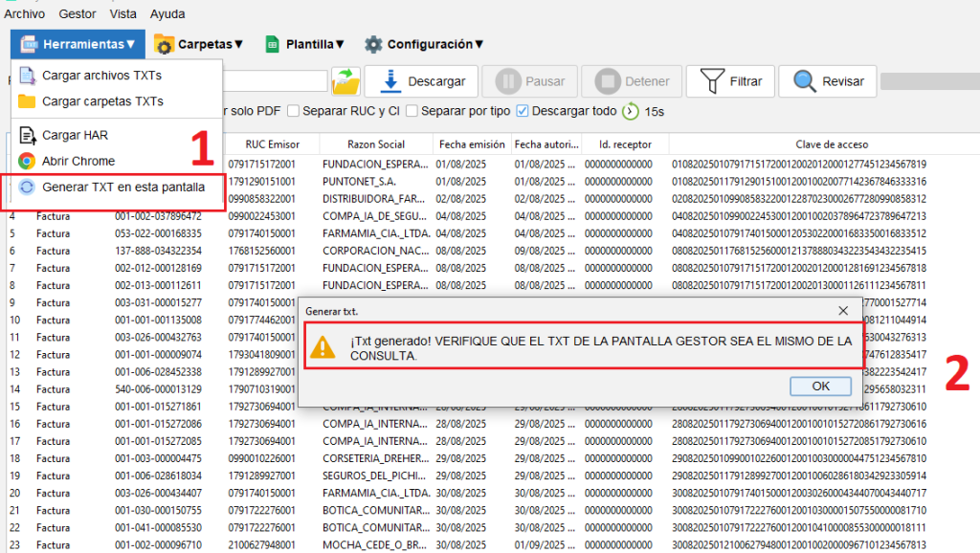The image size is (980, 553).
Task: Open the Configuración dropdown
Action: 424,44
